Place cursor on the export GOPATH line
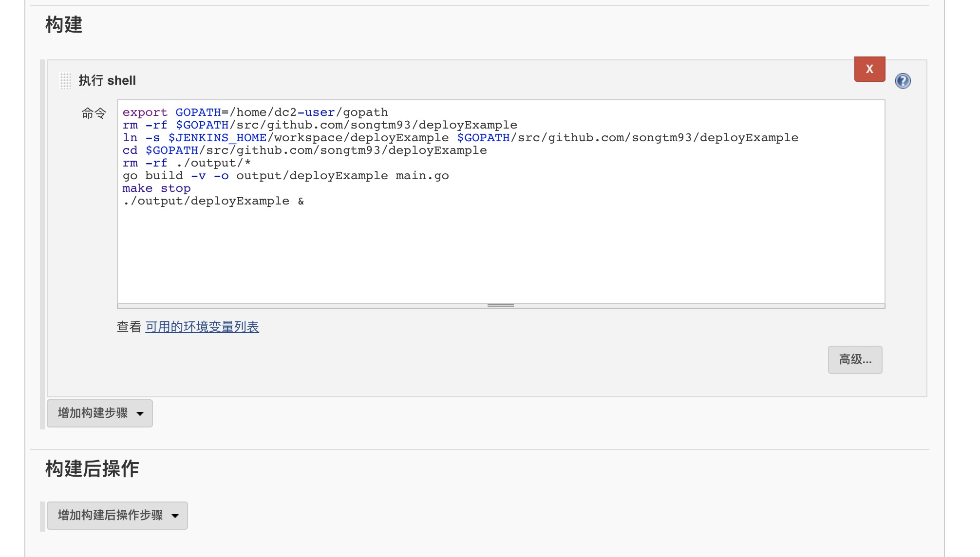Viewport: 980px width, 557px height. pyautogui.click(x=255, y=112)
